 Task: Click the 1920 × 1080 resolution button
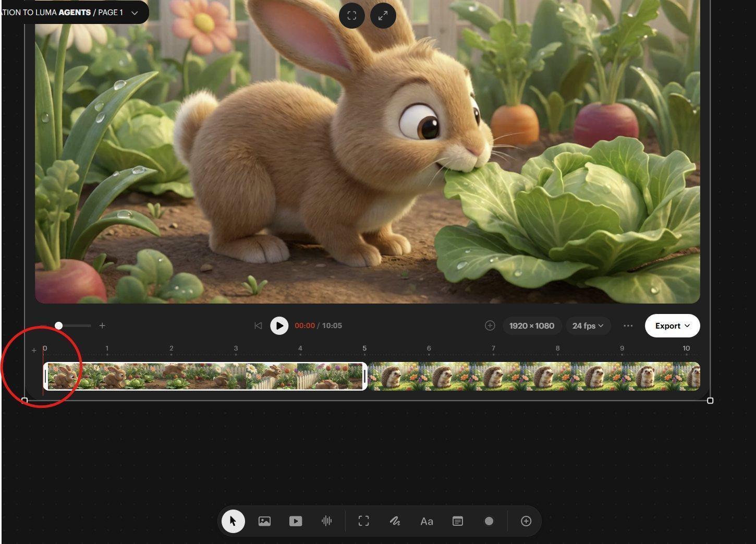click(532, 325)
